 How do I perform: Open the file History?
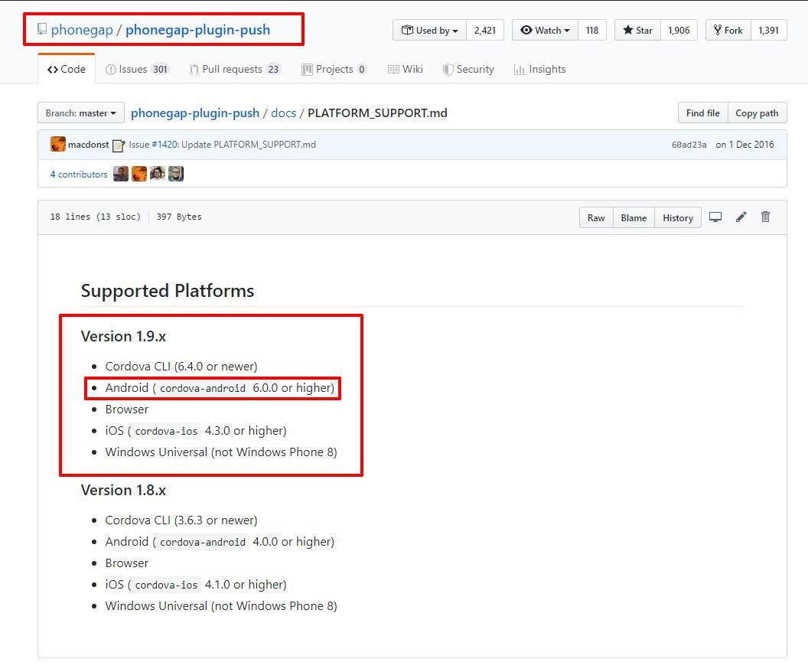678,217
